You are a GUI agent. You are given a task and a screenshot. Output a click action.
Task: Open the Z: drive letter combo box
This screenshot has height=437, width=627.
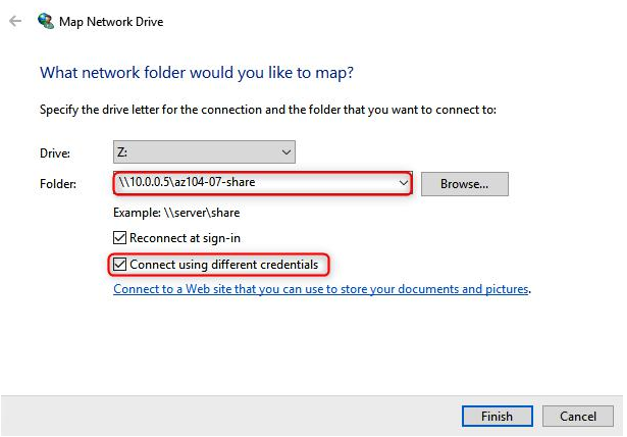click(x=204, y=152)
